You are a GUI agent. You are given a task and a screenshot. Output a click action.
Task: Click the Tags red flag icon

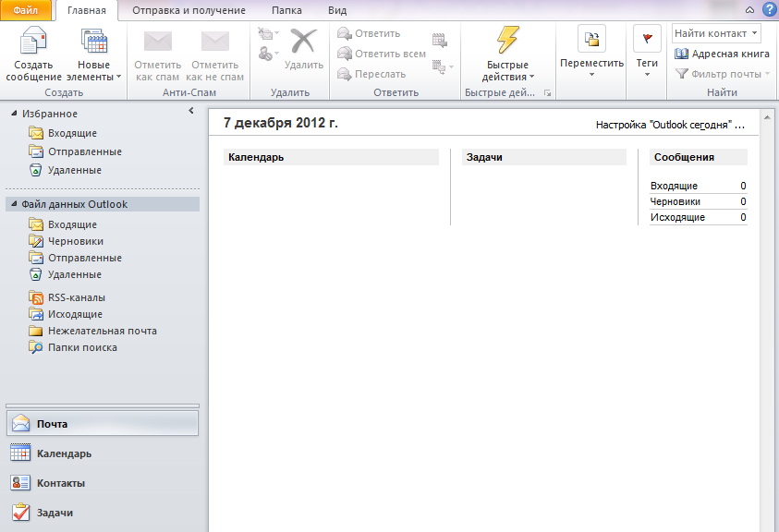[x=648, y=38]
